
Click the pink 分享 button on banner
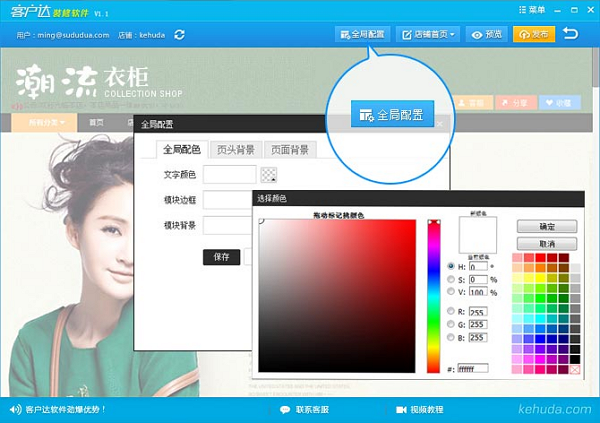pos(515,103)
